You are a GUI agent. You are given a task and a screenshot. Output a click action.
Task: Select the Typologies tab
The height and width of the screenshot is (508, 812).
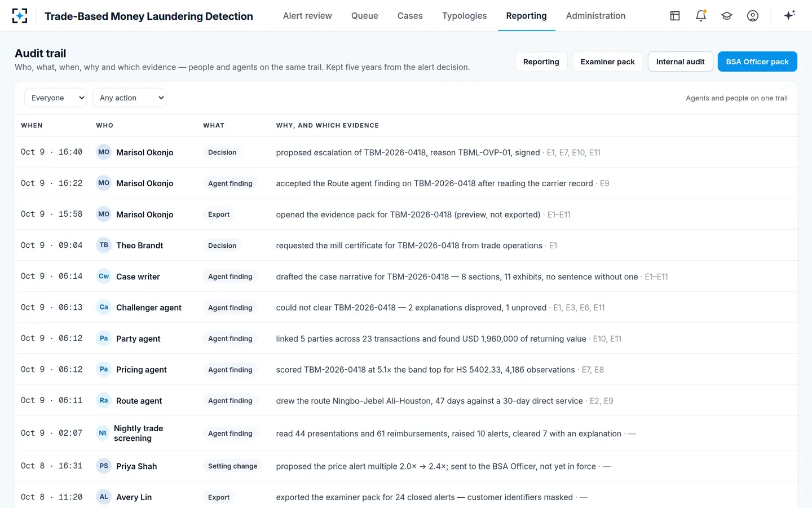click(465, 16)
